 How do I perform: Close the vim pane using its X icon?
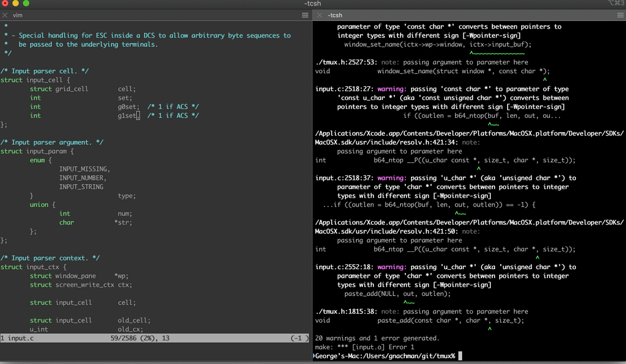5,15
